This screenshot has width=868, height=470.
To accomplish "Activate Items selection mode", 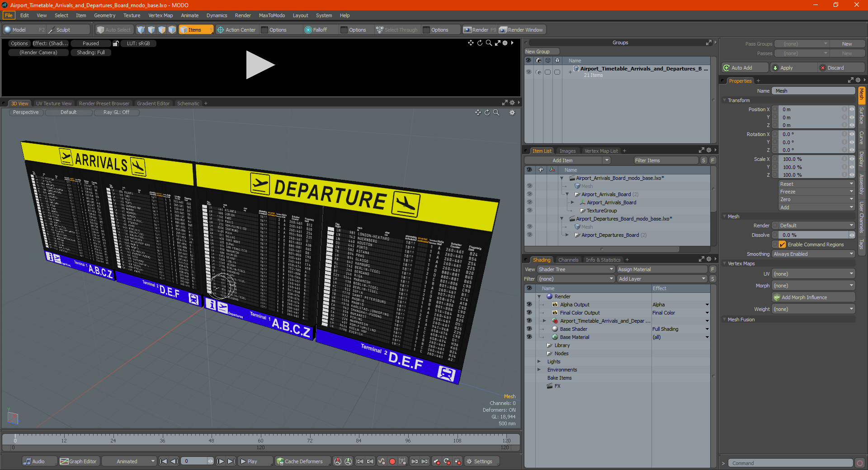I will 196,30.
